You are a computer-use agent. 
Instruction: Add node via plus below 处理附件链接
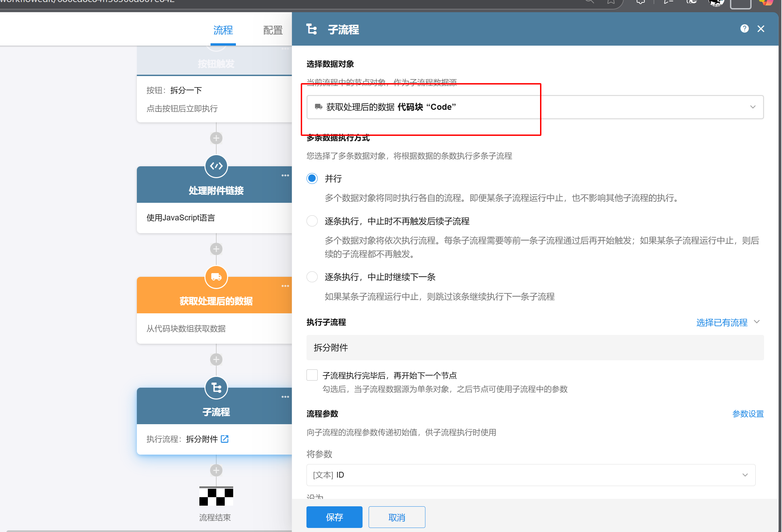[x=216, y=249]
